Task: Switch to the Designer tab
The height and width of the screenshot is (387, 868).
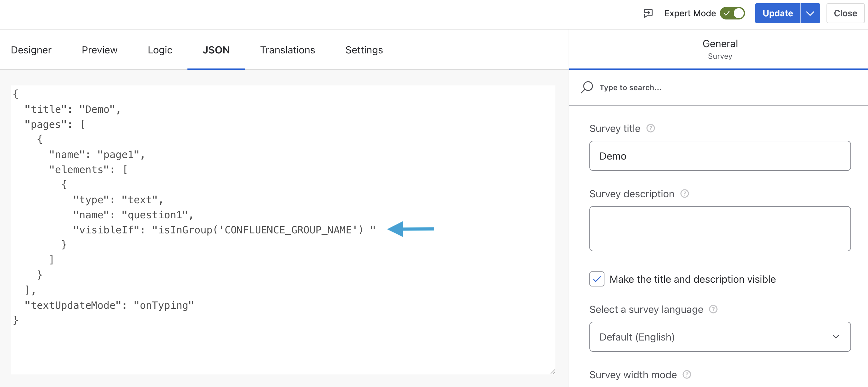Action: pyautogui.click(x=31, y=50)
